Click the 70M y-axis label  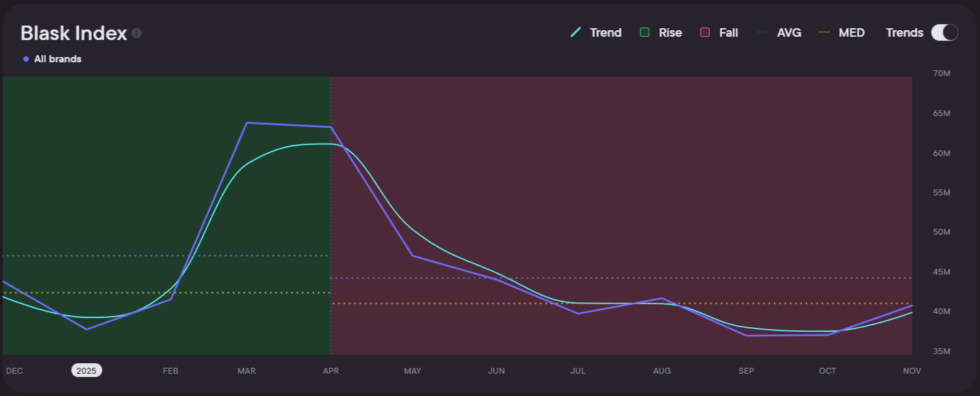click(x=941, y=73)
